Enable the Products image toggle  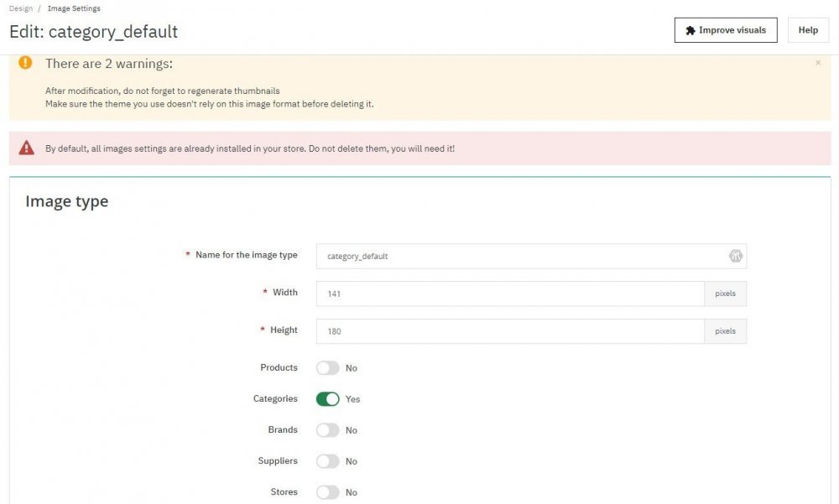pos(326,367)
